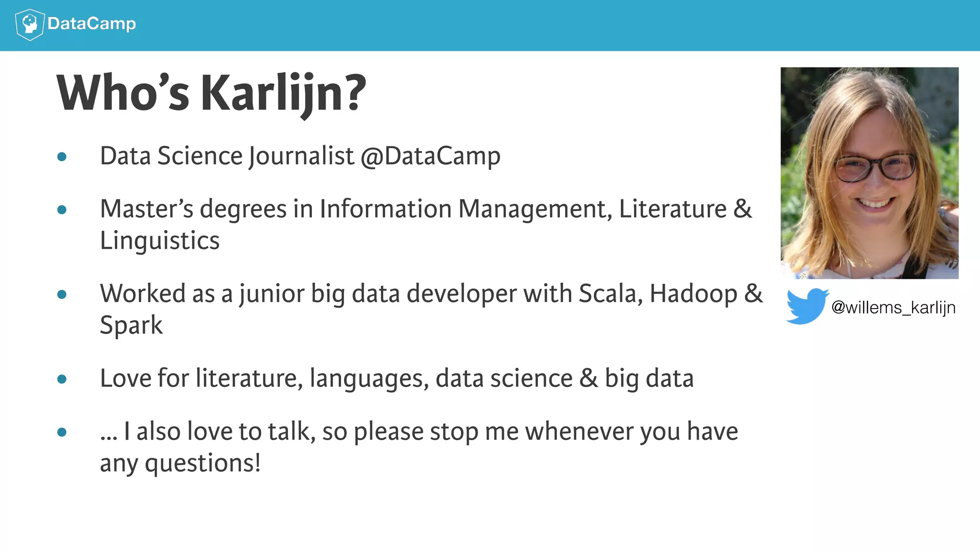This screenshot has height=551, width=980.
Task: Click the "Who's Karlijn?" slide title
Action: click(x=211, y=94)
